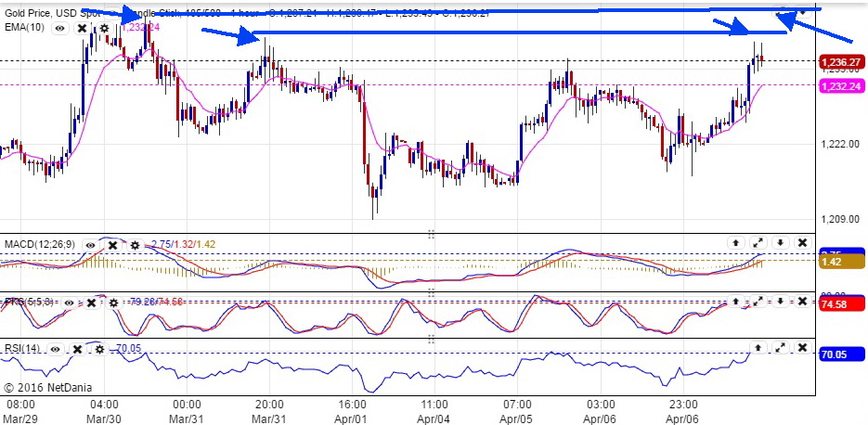Click the divider handle above the RSI panel
The image size is (868, 425).
point(431,340)
